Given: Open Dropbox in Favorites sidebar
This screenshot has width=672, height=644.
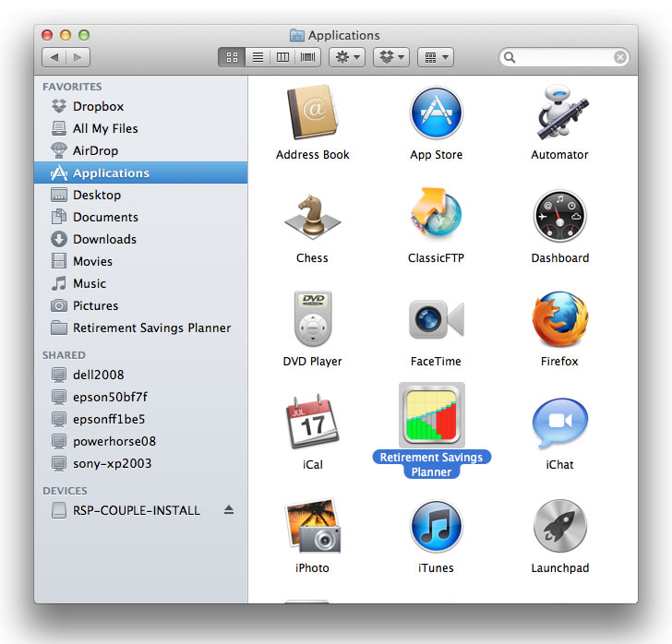Looking at the screenshot, I should pyautogui.click(x=140, y=106).
